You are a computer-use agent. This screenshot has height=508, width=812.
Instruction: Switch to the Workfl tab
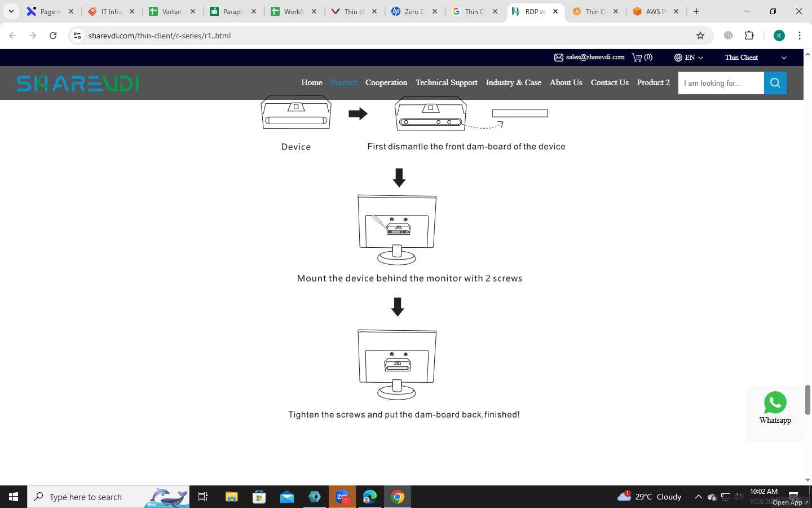pyautogui.click(x=294, y=11)
